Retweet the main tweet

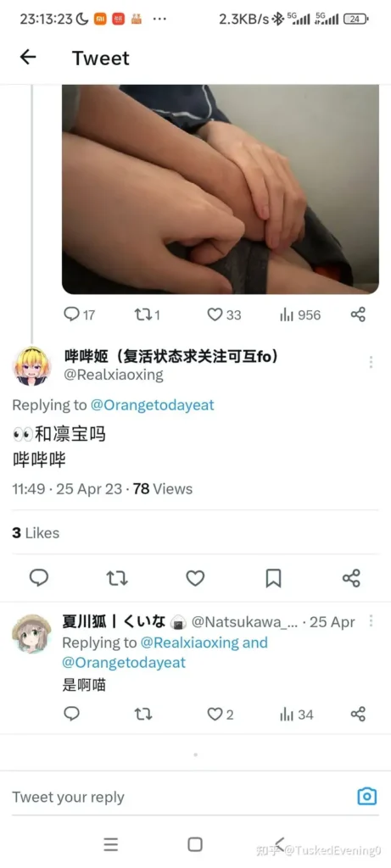click(x=117, y=578)
